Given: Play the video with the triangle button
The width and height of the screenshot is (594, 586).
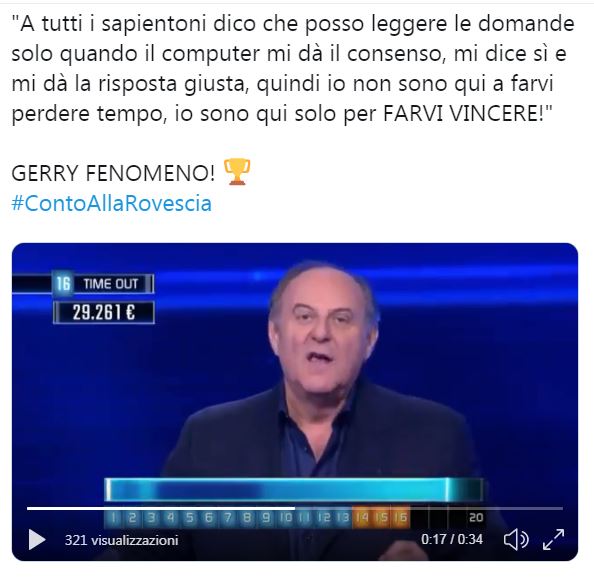Looking at the screenshot, I should coord(37,539).
